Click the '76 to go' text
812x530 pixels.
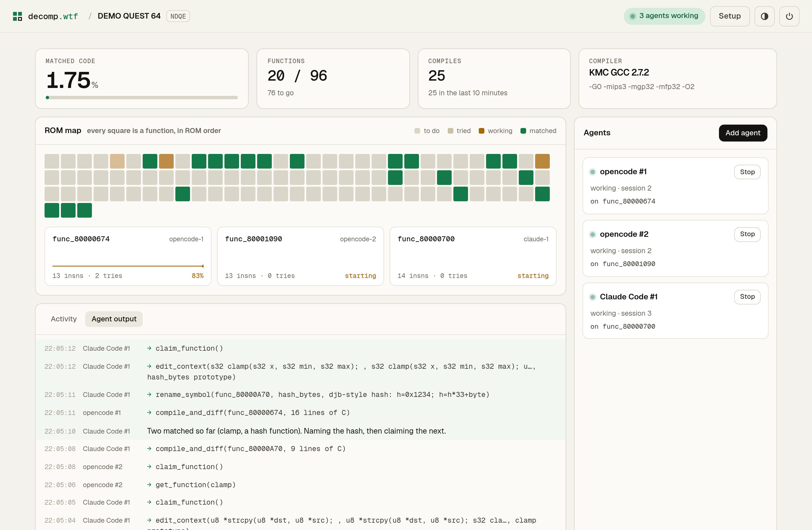281,93
